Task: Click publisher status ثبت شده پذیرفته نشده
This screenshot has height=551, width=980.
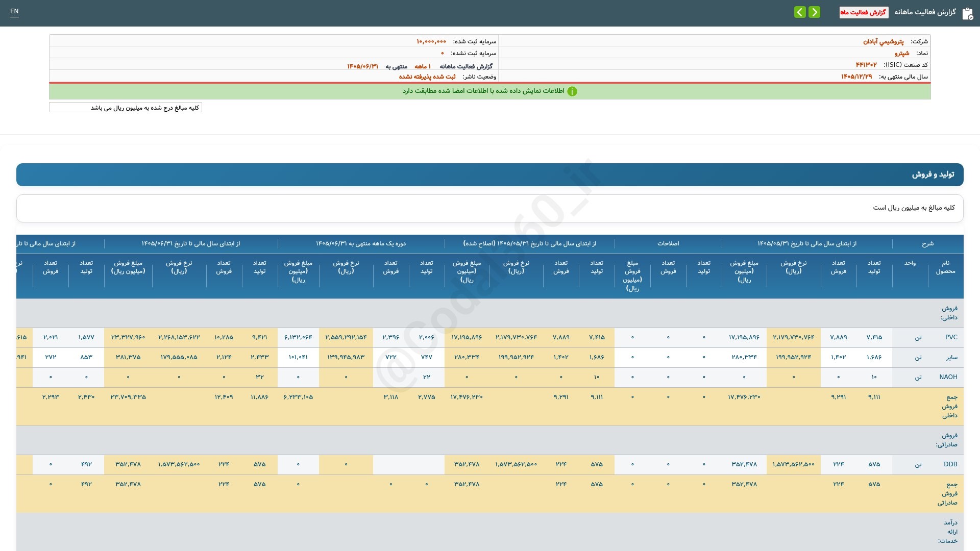Action: click(x=427, y=77)
